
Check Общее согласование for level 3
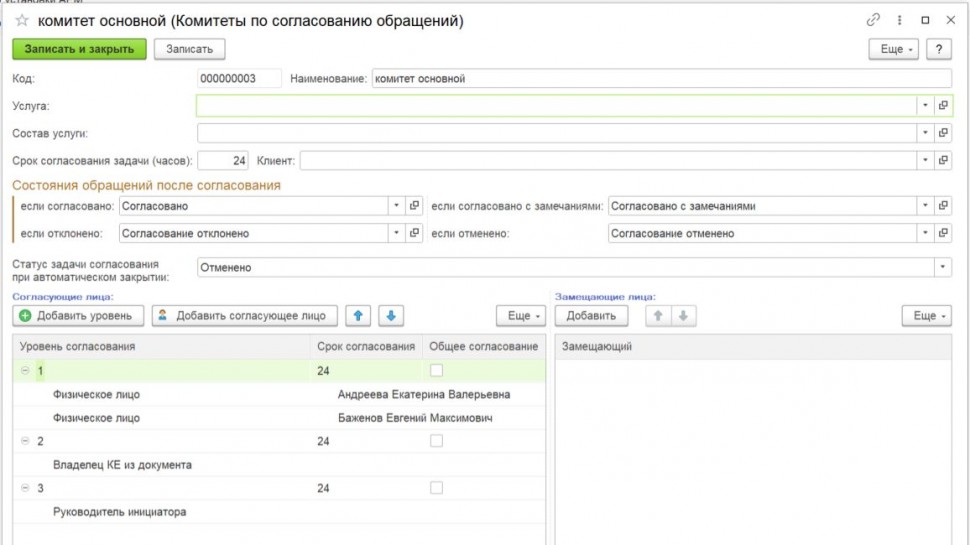tap(436, 488)
